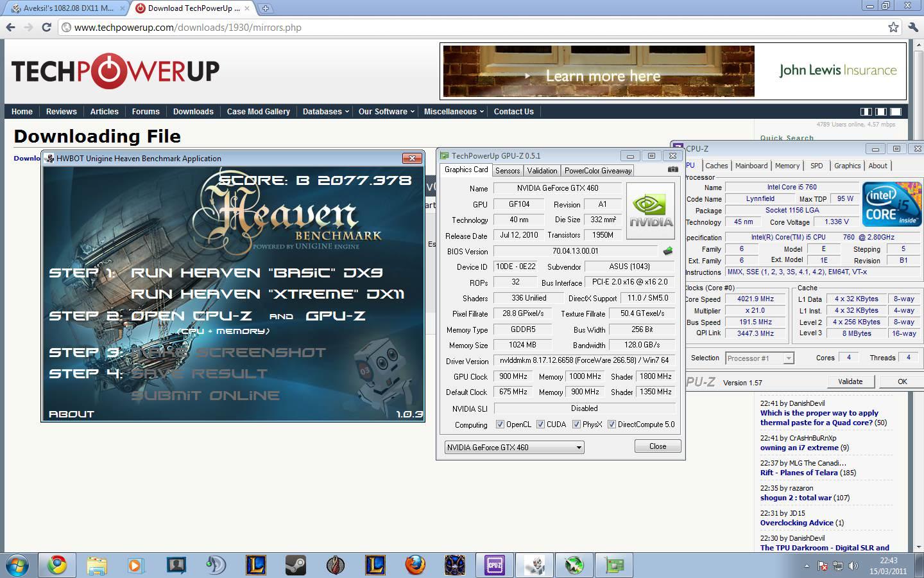This screenshot has width=924, height=578.
Task: Open the Reviews page on TechPowerUp
Action: [62, 112]
